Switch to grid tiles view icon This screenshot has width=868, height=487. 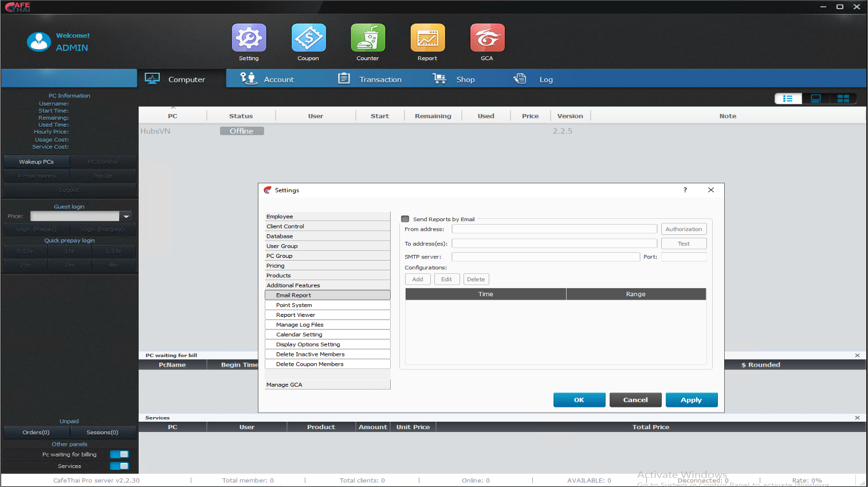[843, 99]
